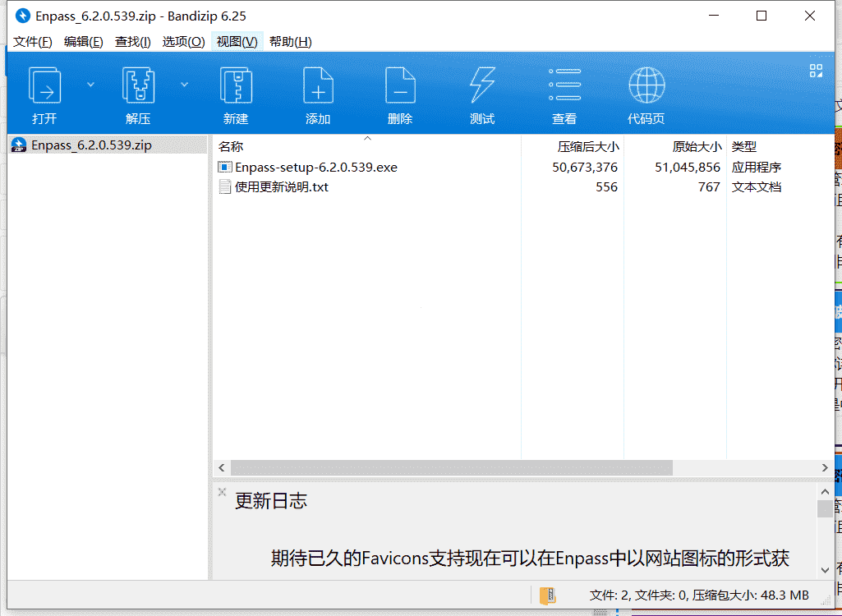This screenshot has width=842, height=616.
Task: Click the Bandizip logo in the title bar
Action: point(22,16)
